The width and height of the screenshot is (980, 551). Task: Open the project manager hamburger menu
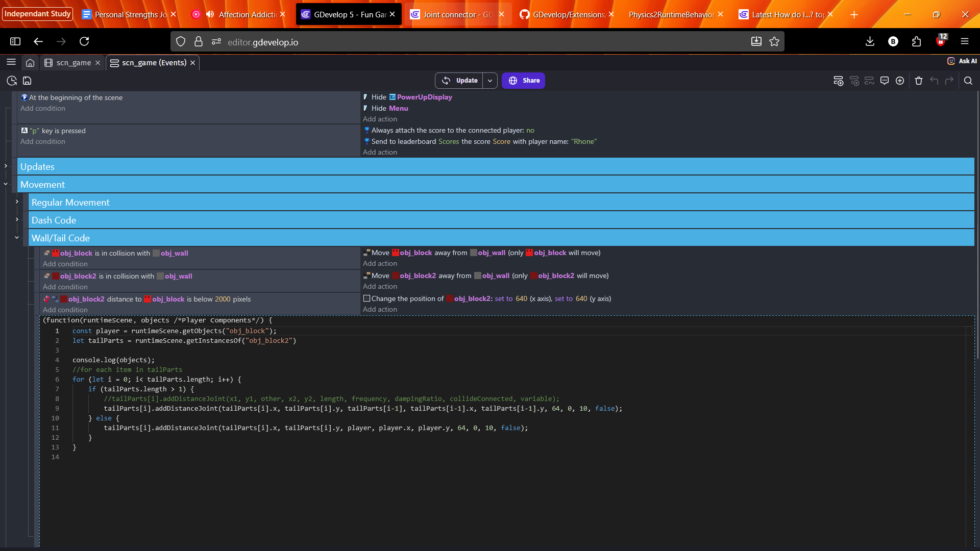click(x=11, y=62)
